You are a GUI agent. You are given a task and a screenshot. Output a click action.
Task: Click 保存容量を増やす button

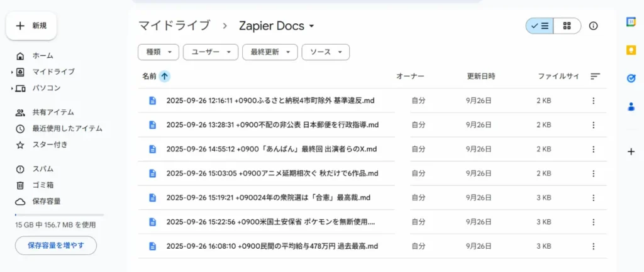(56, 245)
